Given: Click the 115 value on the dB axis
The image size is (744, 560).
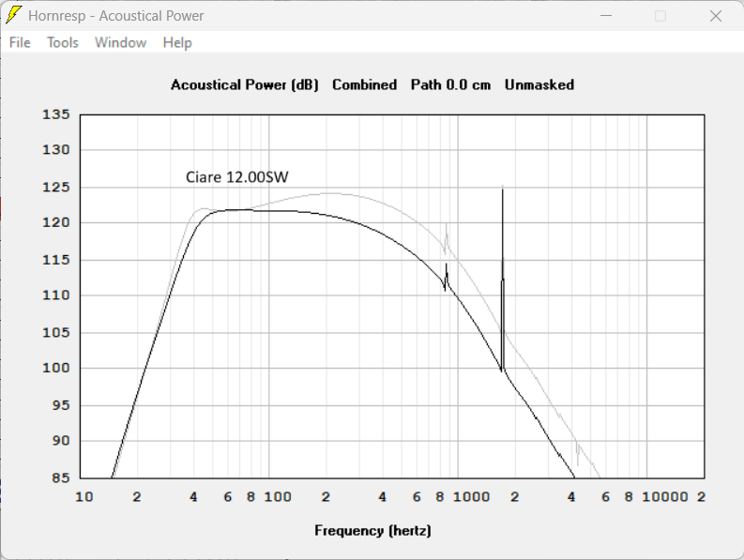Looking at the screenshot, I should tap(56, 260).
